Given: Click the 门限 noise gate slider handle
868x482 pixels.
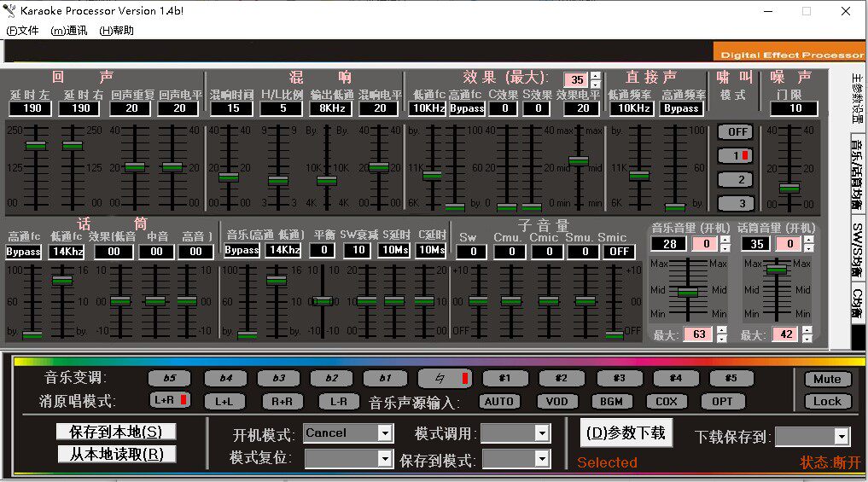Looking at the screenshot, I should [789, 189].
